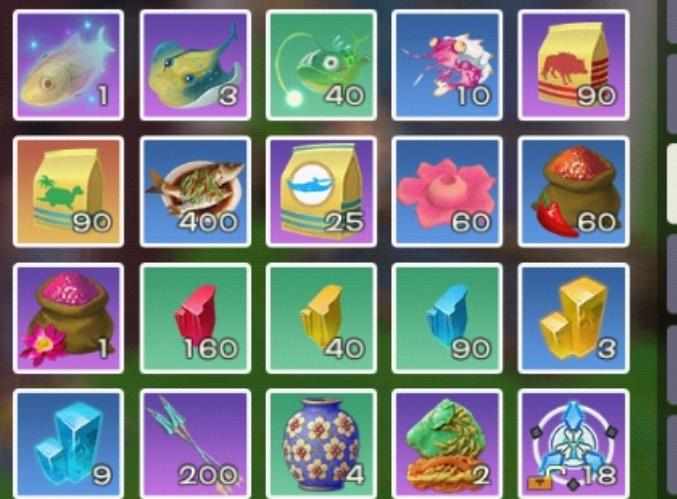This screenshot has width=677, height=499.
Task: Choose the cooked fish dish with 400
Action: [x=195, y=192]
